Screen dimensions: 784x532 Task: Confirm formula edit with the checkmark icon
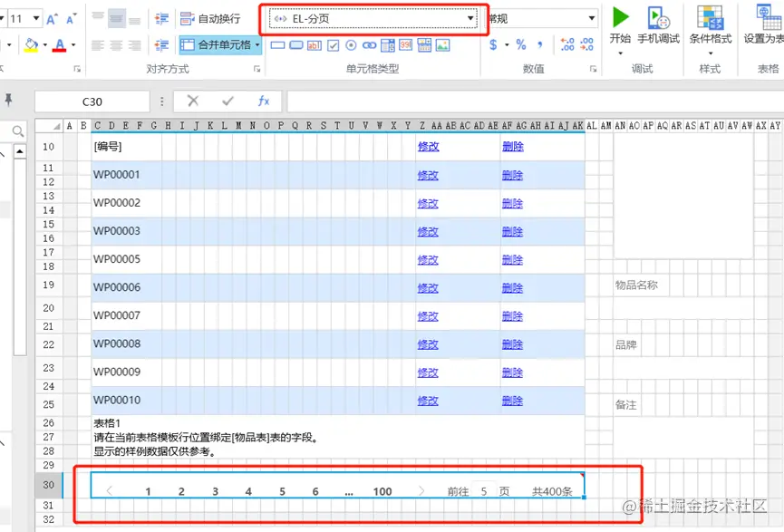click(x=228, y=101)
